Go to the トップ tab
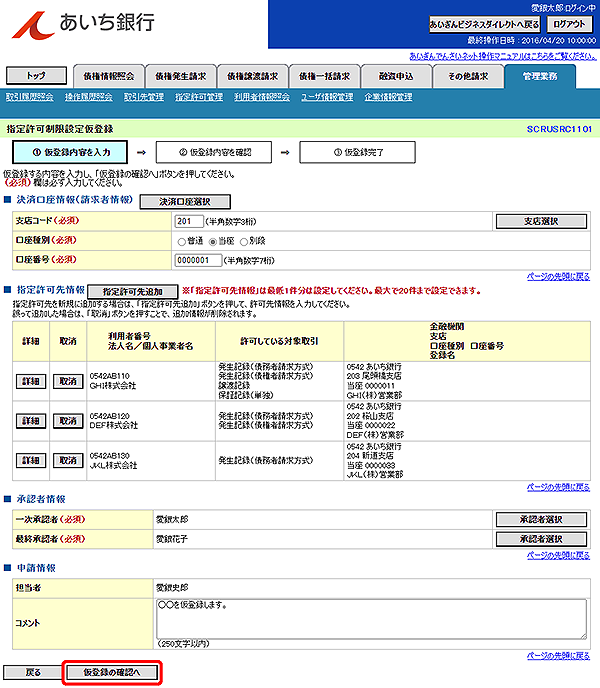Screen dimensions: 600x688 pyautogui.click(x=35, y=75)
